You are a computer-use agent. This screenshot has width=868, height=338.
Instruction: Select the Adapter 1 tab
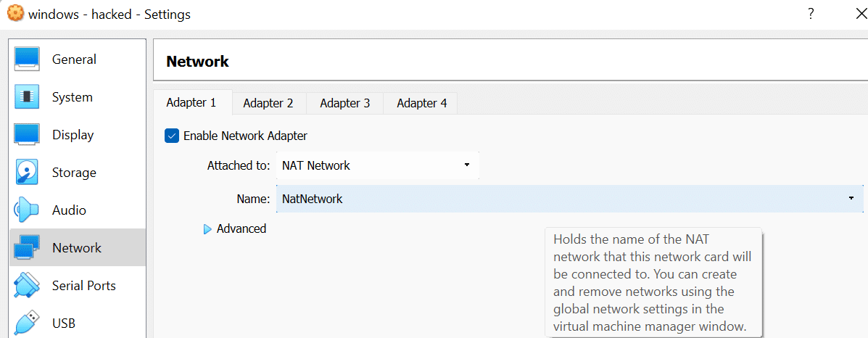tap(191, 102)
